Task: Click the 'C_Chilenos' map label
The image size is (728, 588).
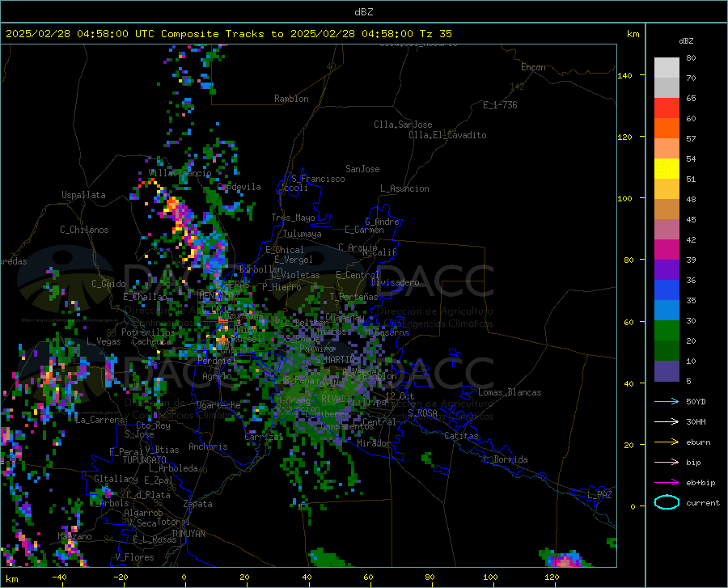Action: (x=84, y=230)
